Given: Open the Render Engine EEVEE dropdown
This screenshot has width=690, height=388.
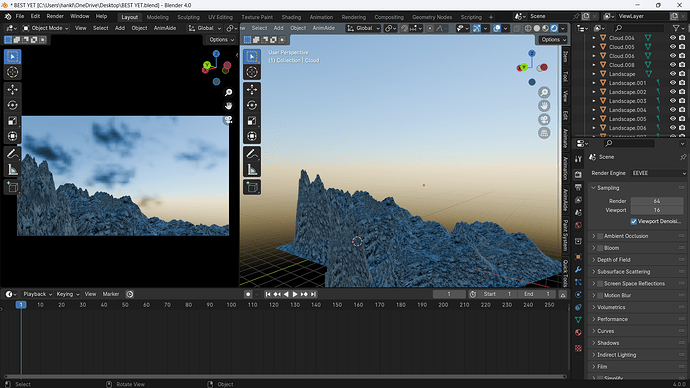Looking at the screenshot, I should pyautogui.click(x=658, y=173).
